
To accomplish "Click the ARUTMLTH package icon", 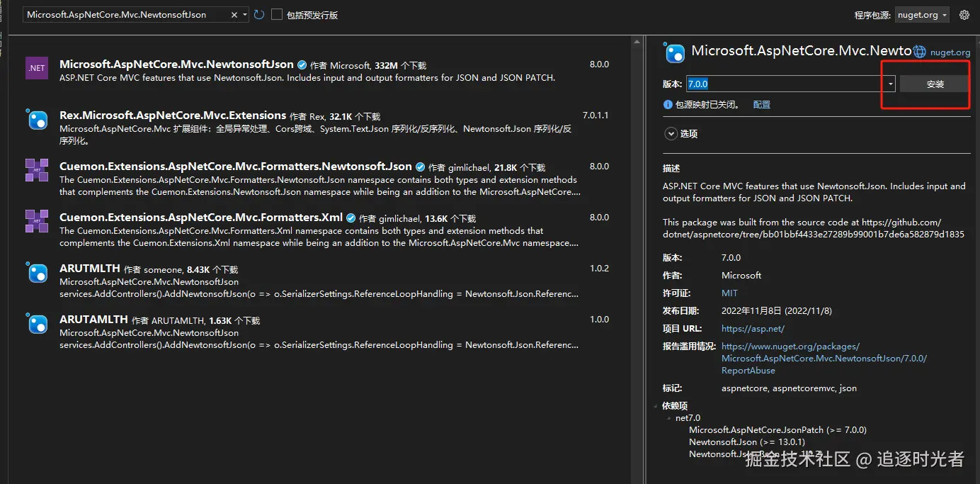I will click(x=37, y=273).
